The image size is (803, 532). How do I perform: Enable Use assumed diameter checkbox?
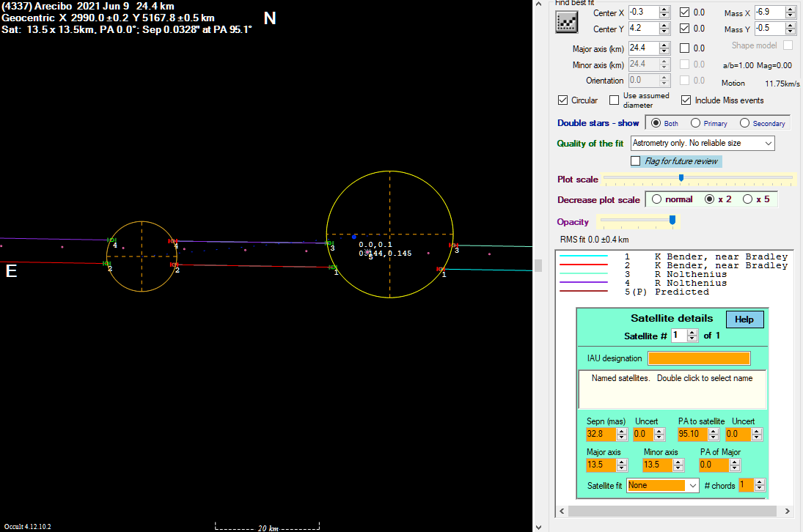(614, 100)
